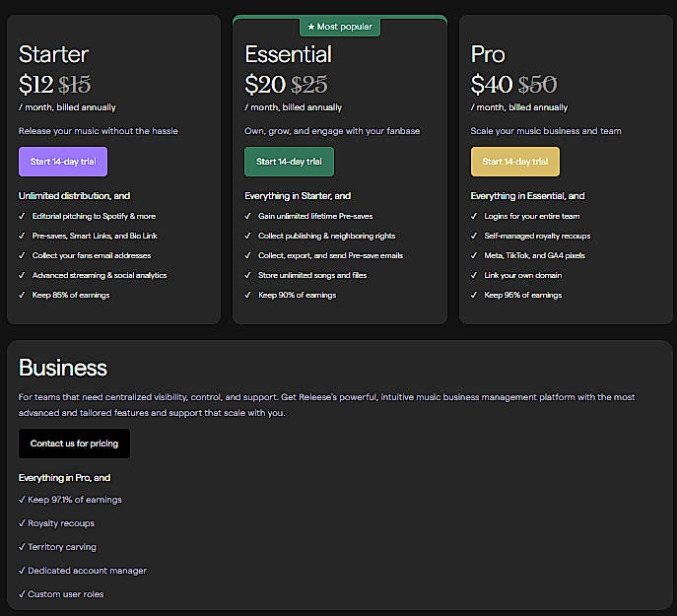Click the checkmark beside Meta, TikTok, and GA4
Viewport: 677px width, 616px height.
point(474,255)
